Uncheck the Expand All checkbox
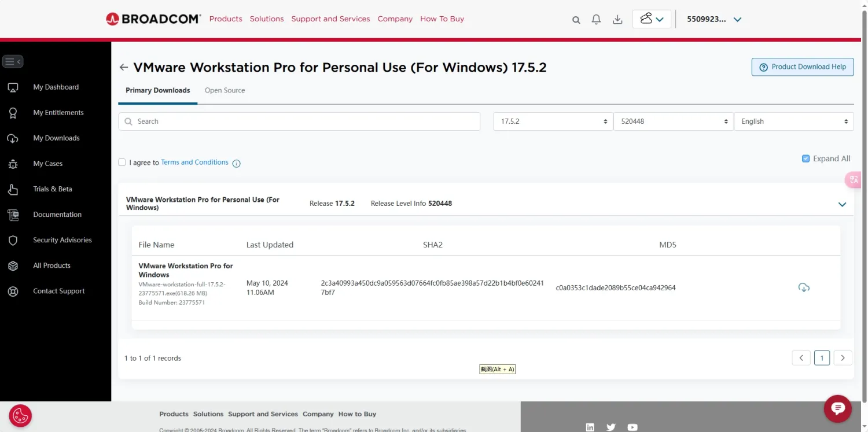Screen dimensions: 868x432 pos(806,158)
